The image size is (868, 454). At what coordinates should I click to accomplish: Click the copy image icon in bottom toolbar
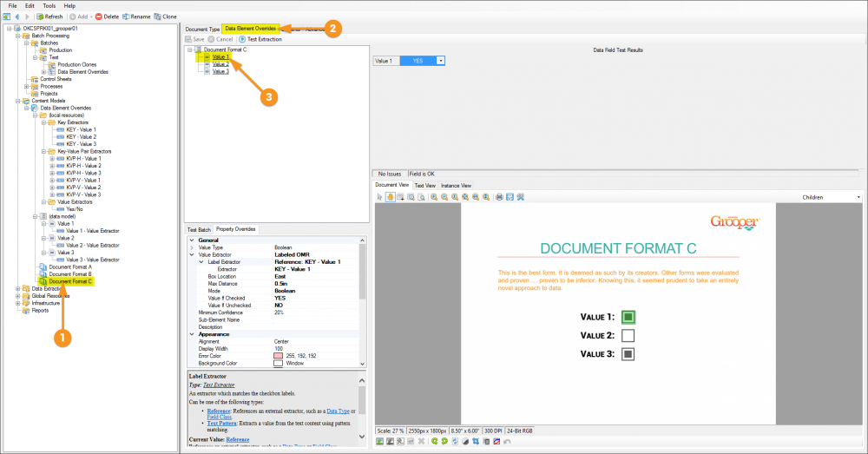(486, 441)
